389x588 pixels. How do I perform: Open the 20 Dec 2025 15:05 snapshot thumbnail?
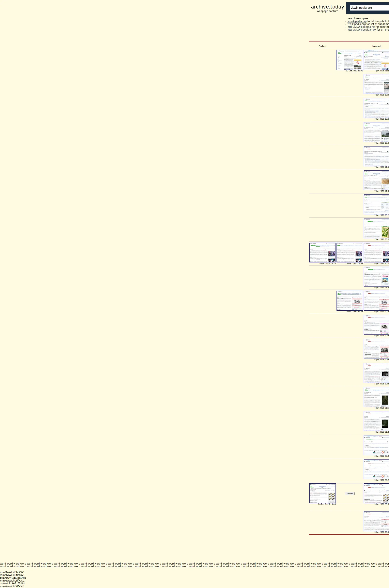[x=322, y=493]
